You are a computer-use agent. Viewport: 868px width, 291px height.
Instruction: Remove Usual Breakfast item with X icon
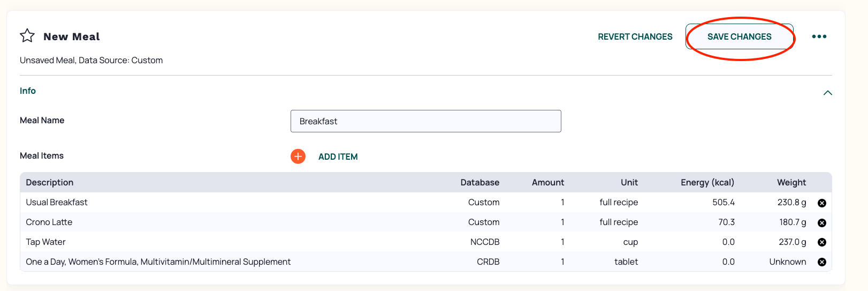pos(822,203)
